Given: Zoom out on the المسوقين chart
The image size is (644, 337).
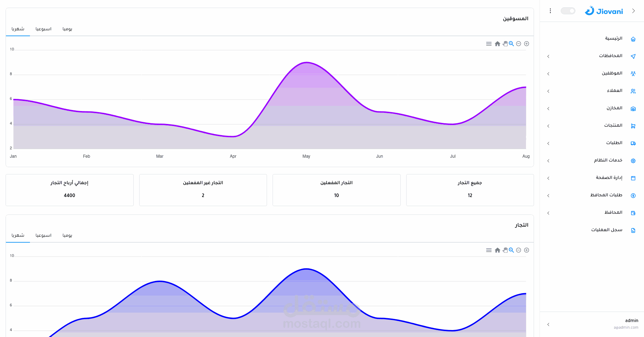Looking at the screenshot, I should tap(519, 44).
